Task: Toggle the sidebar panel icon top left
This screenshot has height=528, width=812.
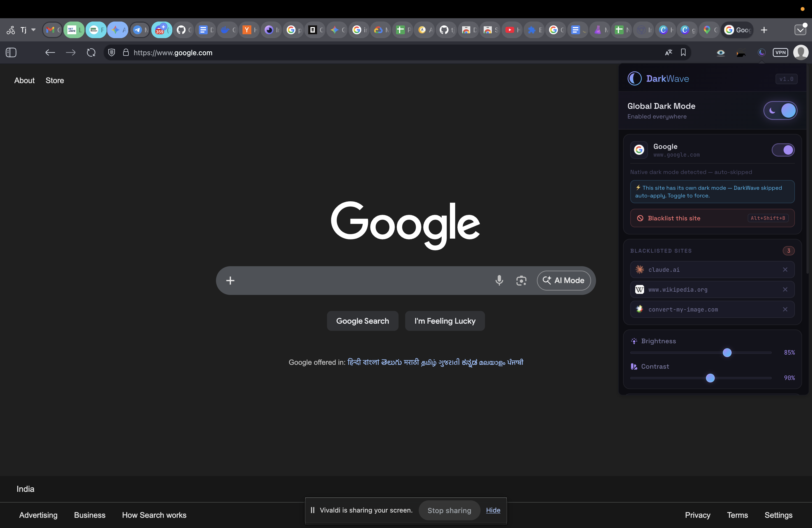Action: coord(10,52)
